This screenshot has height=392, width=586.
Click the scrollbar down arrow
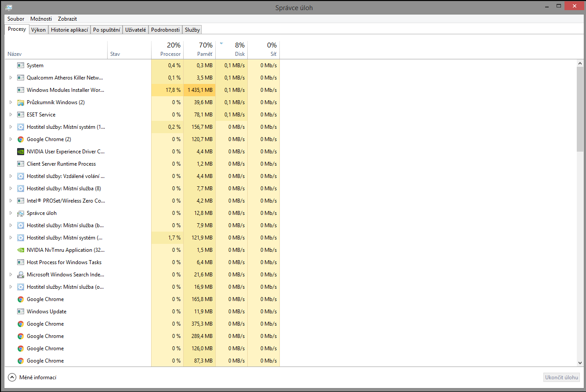pyautogui.click(x=580, y=363)
